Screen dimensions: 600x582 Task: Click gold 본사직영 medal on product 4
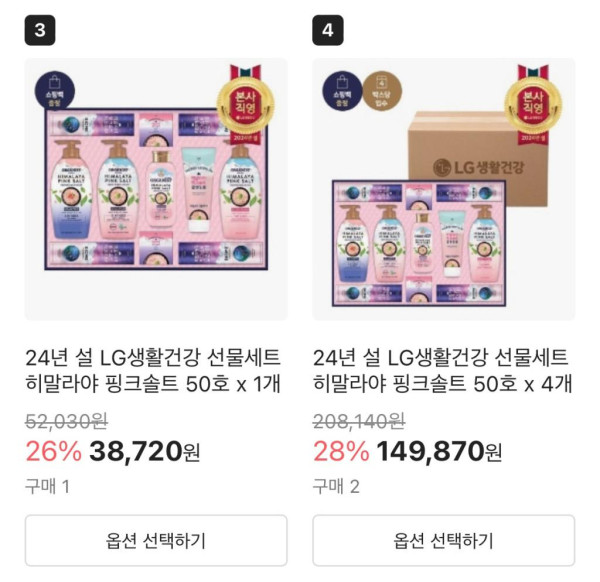533,103
